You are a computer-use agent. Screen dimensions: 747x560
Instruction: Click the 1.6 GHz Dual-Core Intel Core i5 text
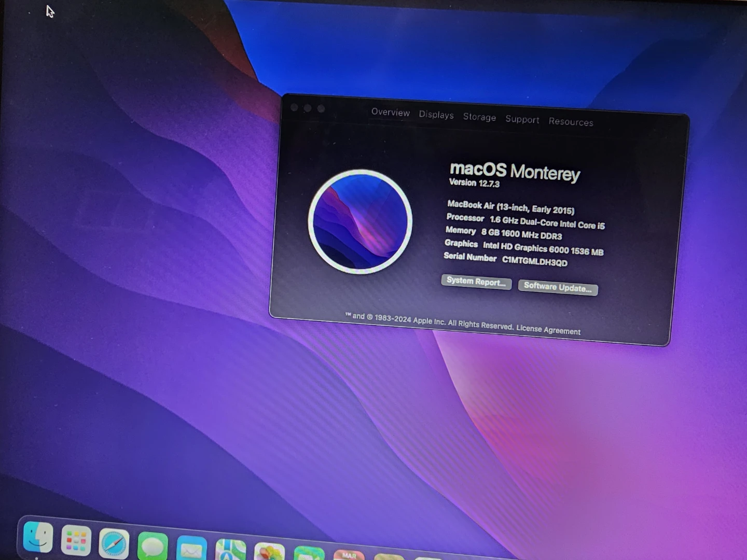tap(547, 222)
